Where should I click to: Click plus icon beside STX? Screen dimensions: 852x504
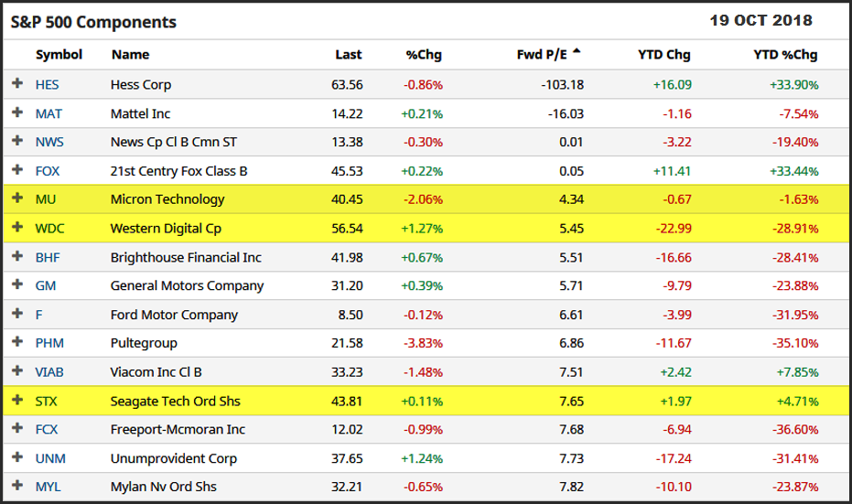point(16,400)
